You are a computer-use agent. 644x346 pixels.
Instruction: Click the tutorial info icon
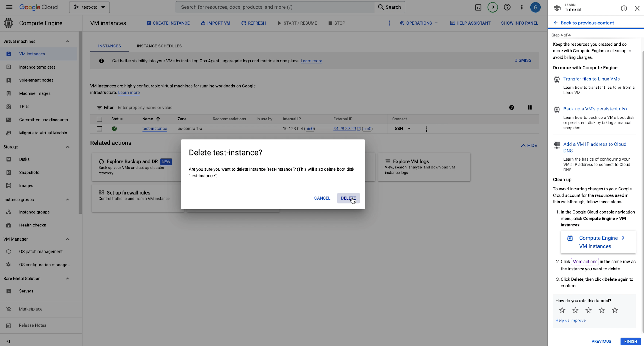(624, 8)
